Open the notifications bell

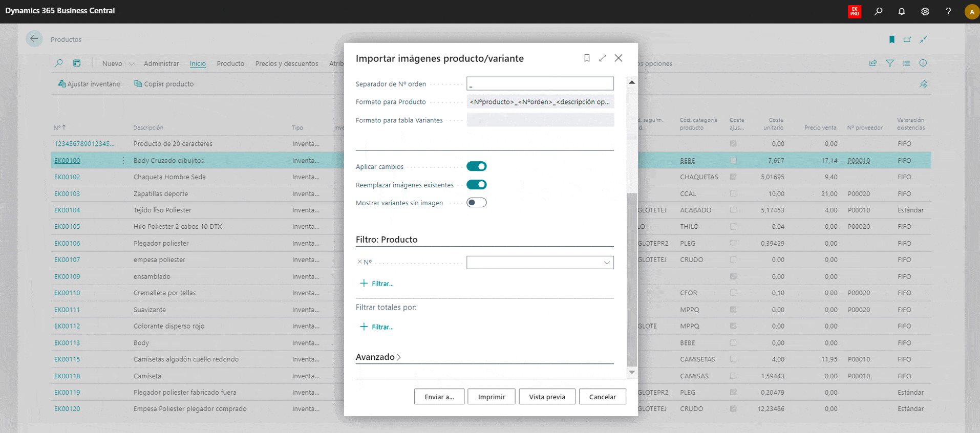tap(902, 11)
